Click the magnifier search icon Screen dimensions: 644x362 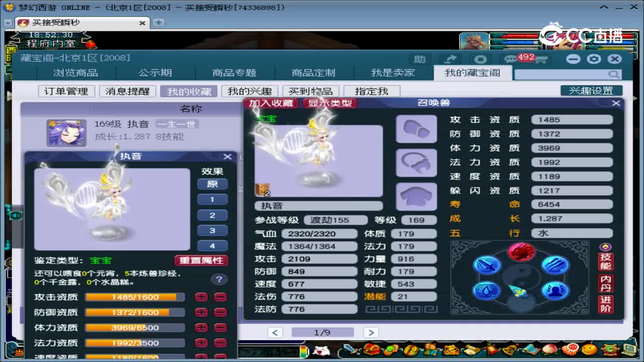pyautogui.click(x=614, y=74)
